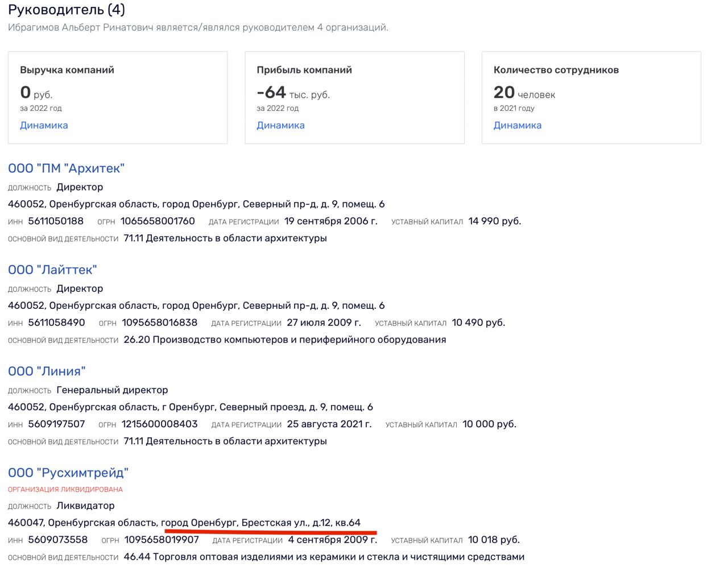Click activity 26.20 Производство компьютеров
Viewport: 728px width, 575px height.
[285, 340]
